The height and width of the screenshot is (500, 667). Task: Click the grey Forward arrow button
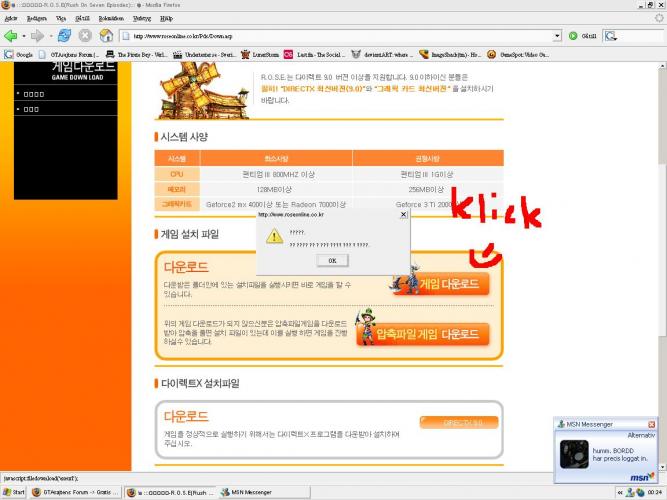[x=37, y=36]
